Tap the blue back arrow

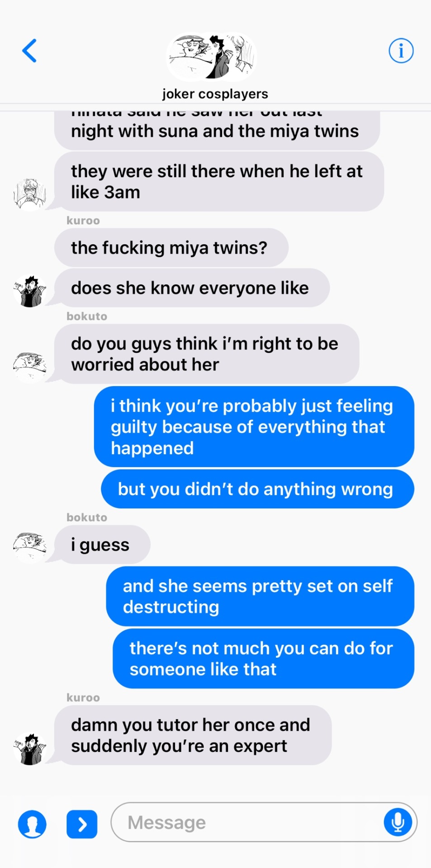point(29,50)
